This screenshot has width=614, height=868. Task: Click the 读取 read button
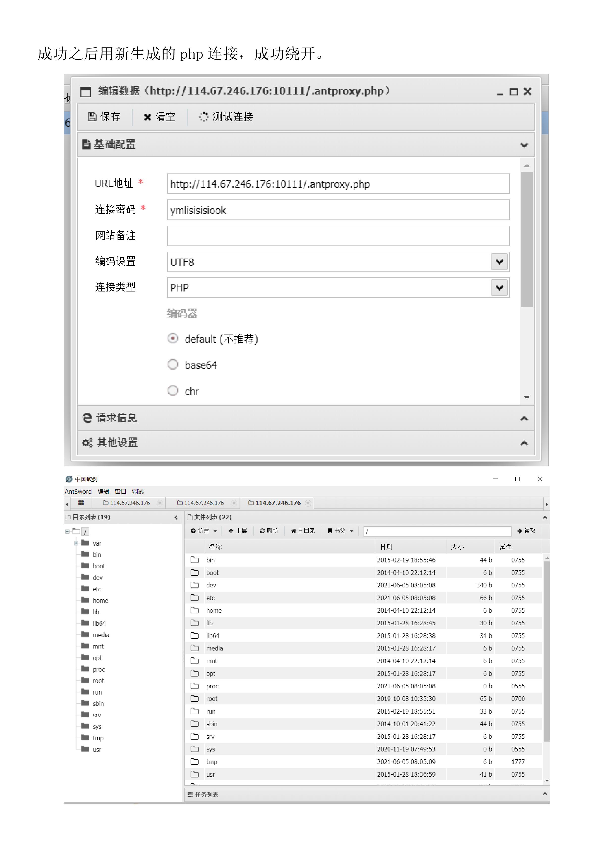click(x=526, y=531)
